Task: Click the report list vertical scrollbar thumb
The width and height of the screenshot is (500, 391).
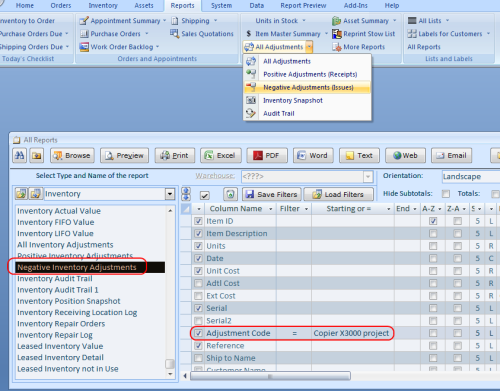Action: click(x=170, y=363)
